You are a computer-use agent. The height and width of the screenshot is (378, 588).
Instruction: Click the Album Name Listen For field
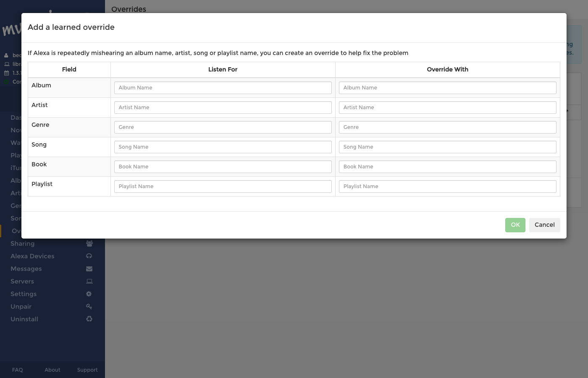(x=223, y=87)
